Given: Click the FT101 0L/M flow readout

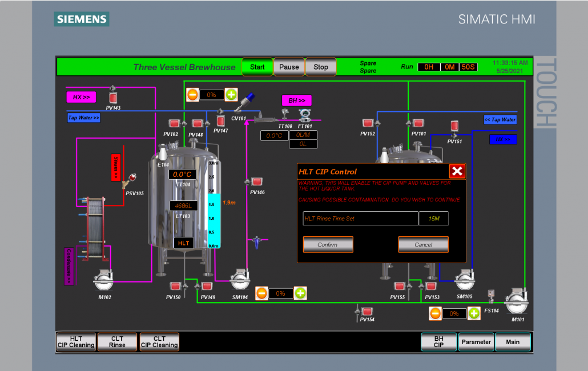Looking at the screenshot, I should (x=303, y=135).
